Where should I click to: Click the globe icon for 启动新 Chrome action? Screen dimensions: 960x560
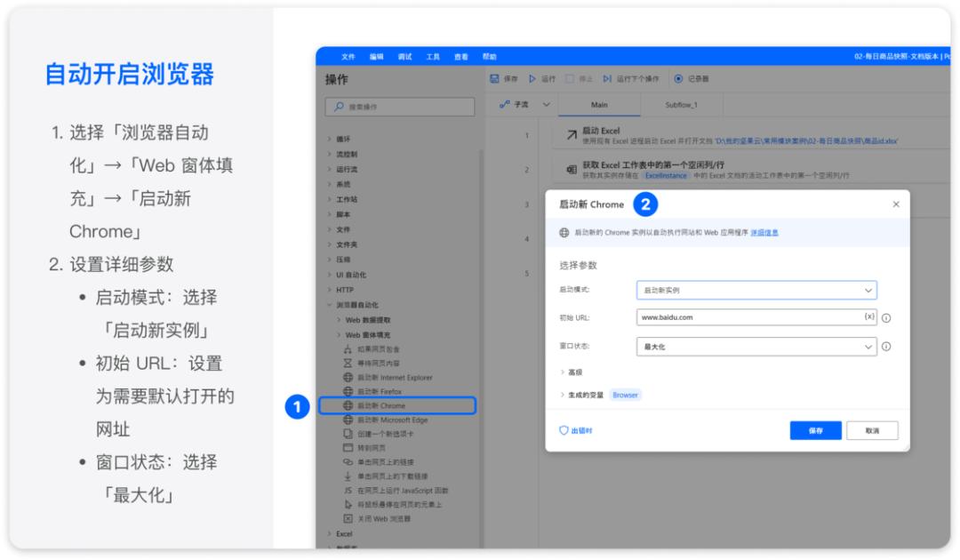[348, 405]
